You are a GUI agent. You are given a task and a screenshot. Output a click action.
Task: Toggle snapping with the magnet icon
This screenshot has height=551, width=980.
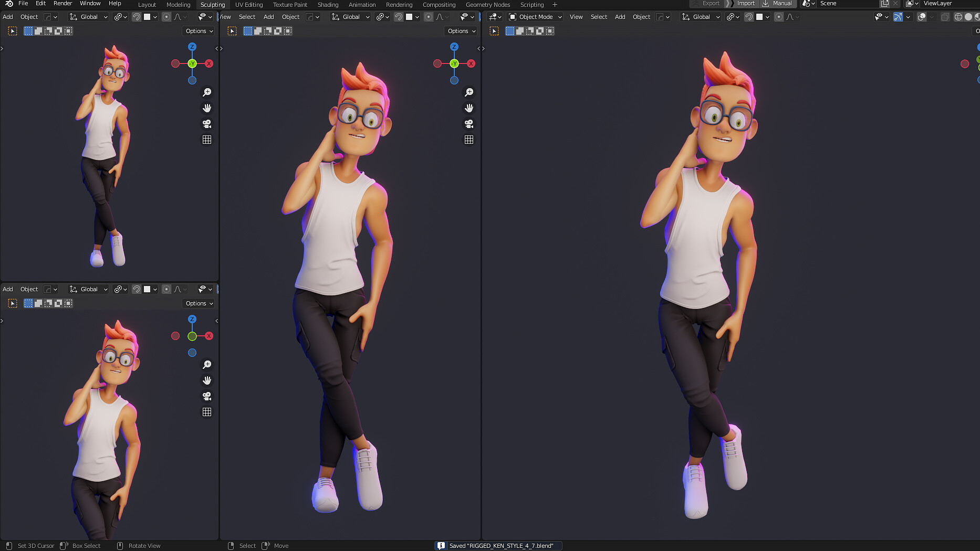tap(749, 16)
